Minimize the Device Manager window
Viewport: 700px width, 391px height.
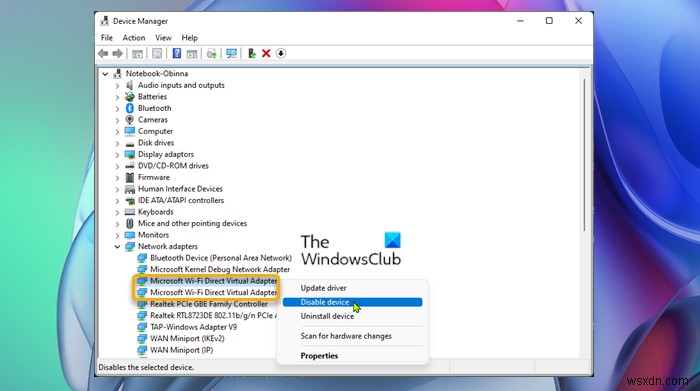click(521, 21)
